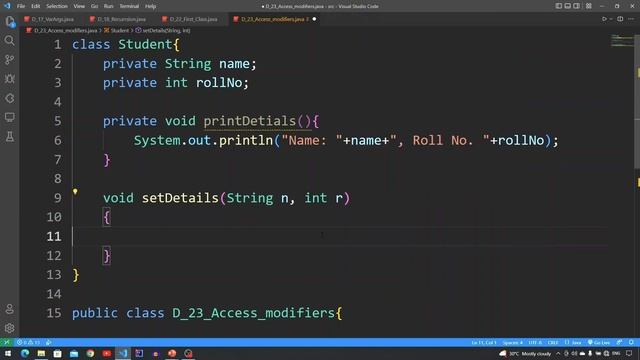Open PowerPoint from the taskbar

(172, 353)
